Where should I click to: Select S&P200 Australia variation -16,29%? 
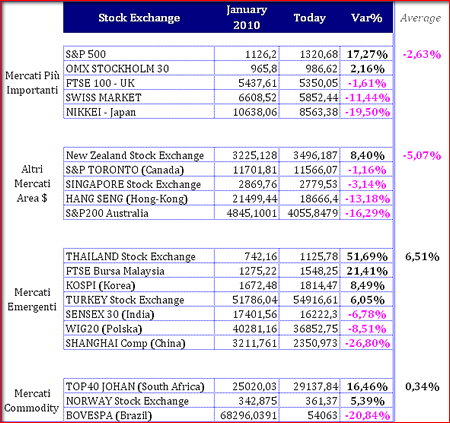[366, 213]
